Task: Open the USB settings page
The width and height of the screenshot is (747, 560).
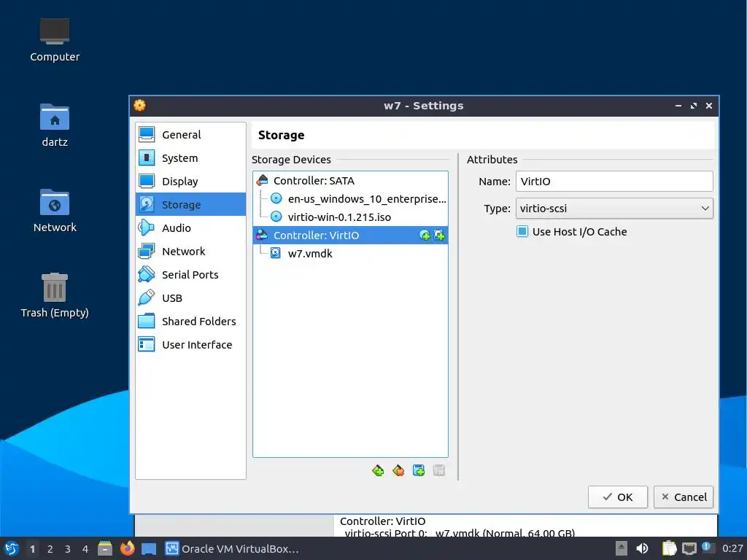Action: coord(190,298)
